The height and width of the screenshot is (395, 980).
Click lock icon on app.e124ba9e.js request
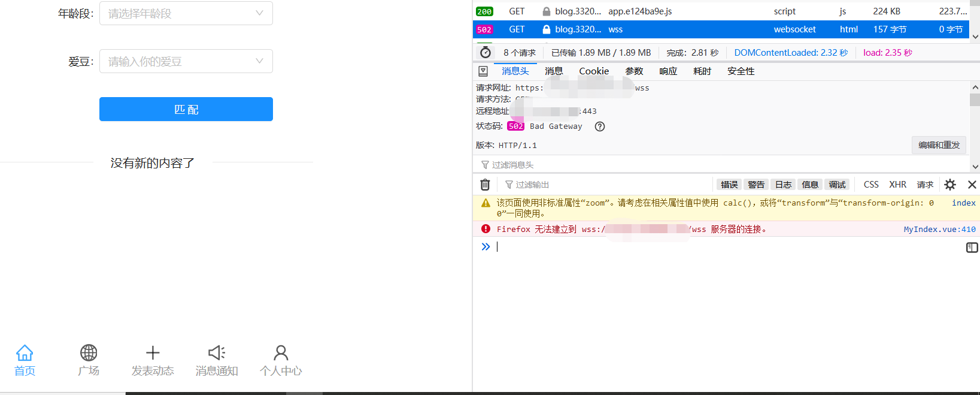point(547,11)
